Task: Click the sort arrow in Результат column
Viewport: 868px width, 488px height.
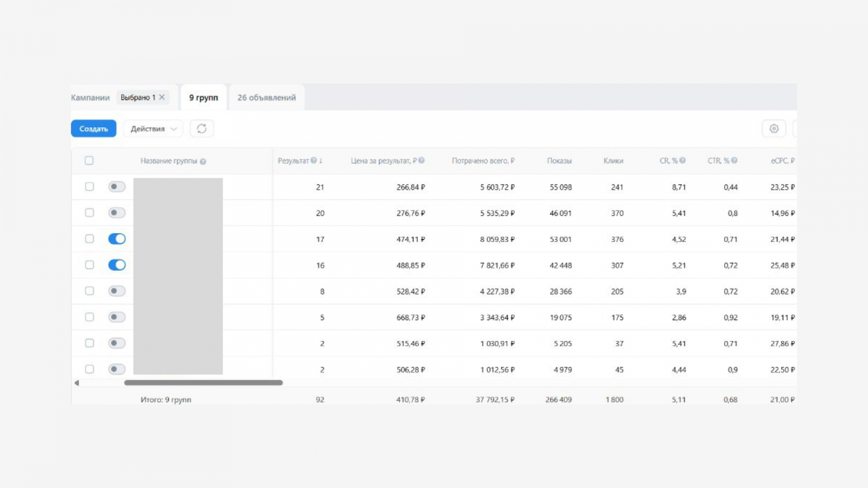Action: coord(321,160)
